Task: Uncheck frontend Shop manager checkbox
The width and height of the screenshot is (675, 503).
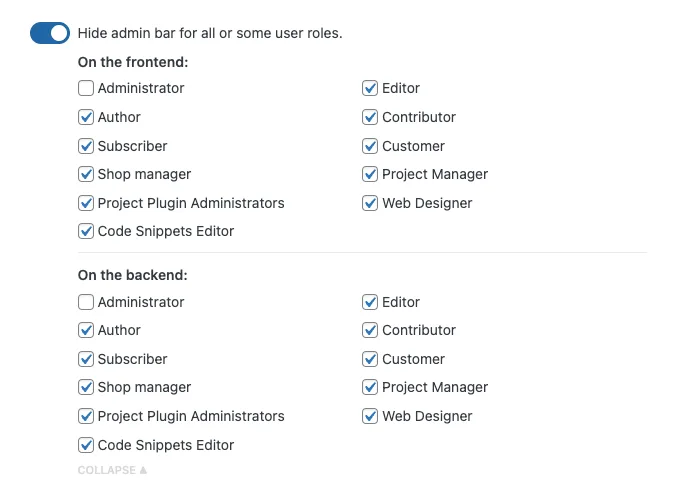Action: 86,174
